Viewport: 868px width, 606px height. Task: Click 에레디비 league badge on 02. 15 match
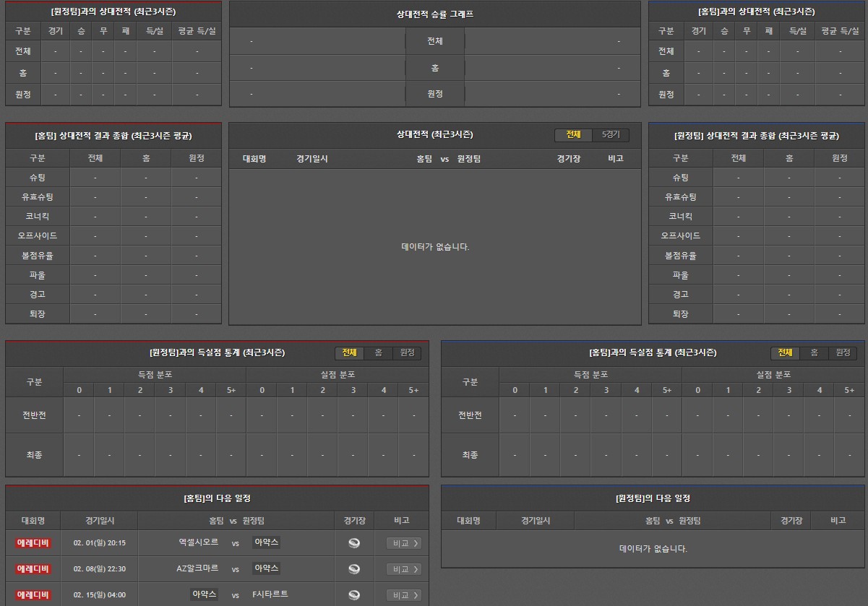[x=33, y=595]
